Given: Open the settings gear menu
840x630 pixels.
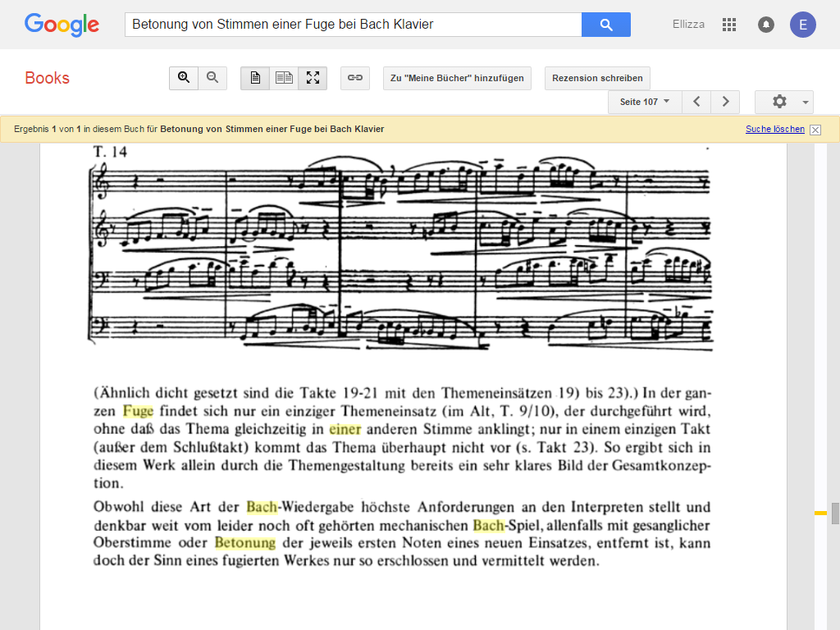Looking at the screenshot, I should [779, 102].
